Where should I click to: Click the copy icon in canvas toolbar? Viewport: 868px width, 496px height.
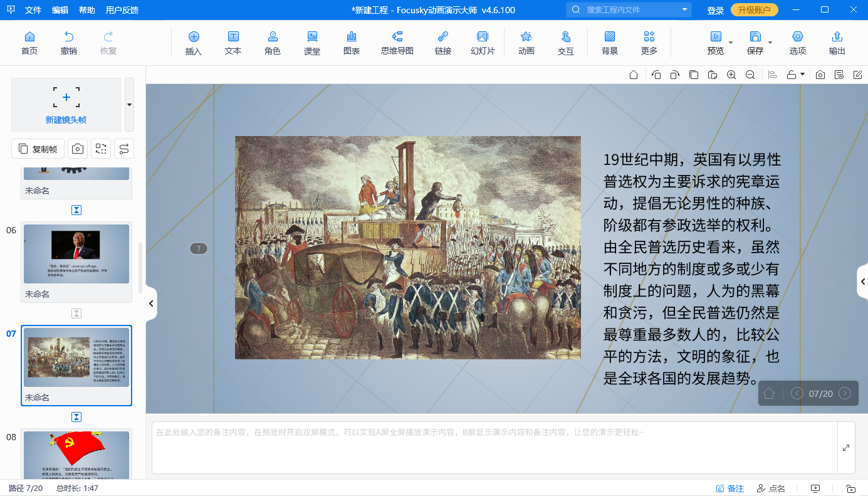[694, 75]
